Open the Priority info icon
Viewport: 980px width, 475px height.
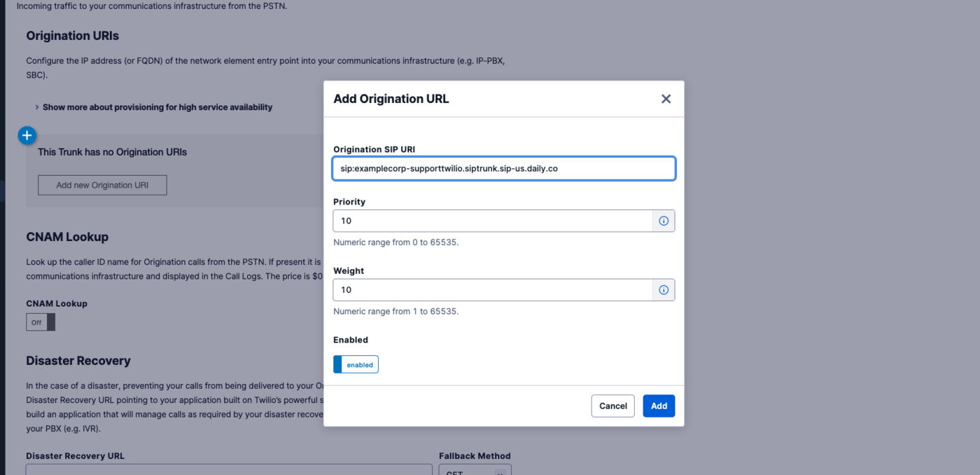[x=664, y=221]
